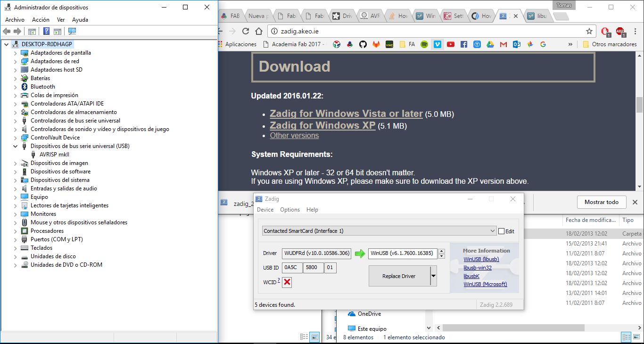
Task: Click the target driver up stepper in Zadig
Action: tap(441, 251)
